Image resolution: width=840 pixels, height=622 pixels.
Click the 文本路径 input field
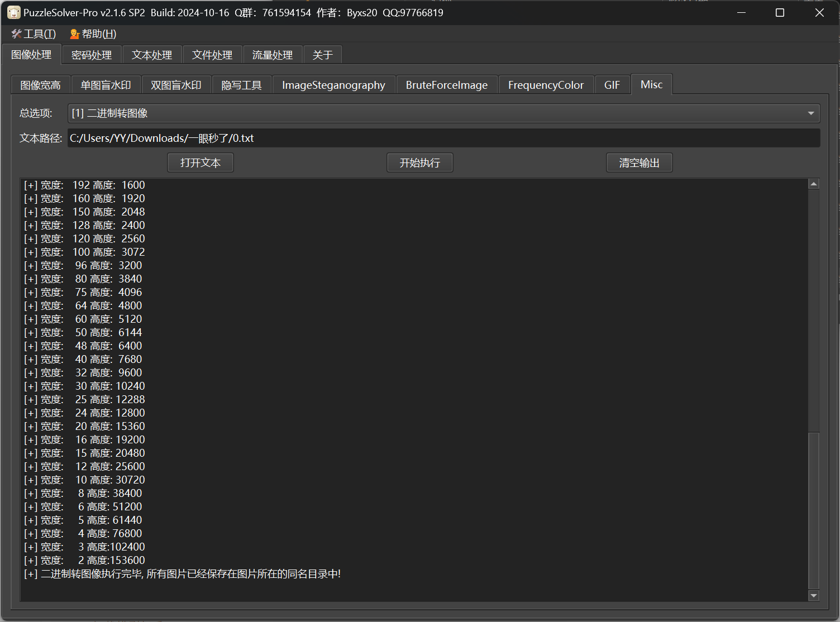[x=443, y=138]
